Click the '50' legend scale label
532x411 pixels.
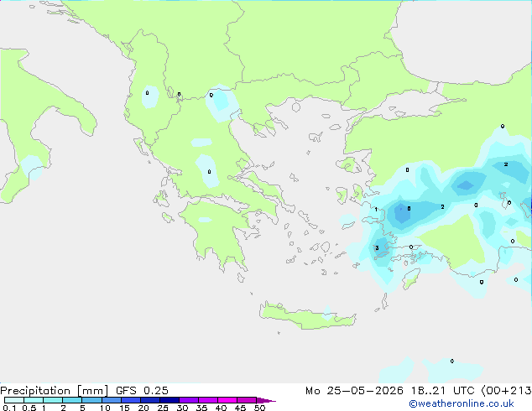tap(259, 408)
